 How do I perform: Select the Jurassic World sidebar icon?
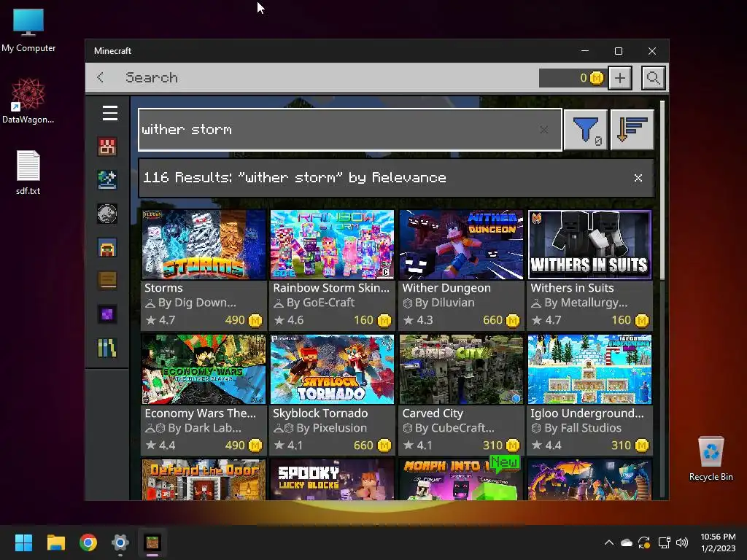click(107, 214)
